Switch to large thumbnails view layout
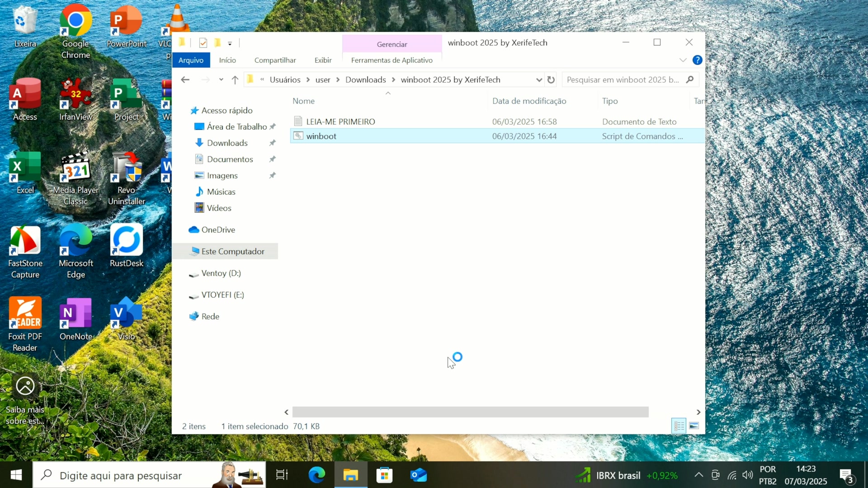 [694, 426]
